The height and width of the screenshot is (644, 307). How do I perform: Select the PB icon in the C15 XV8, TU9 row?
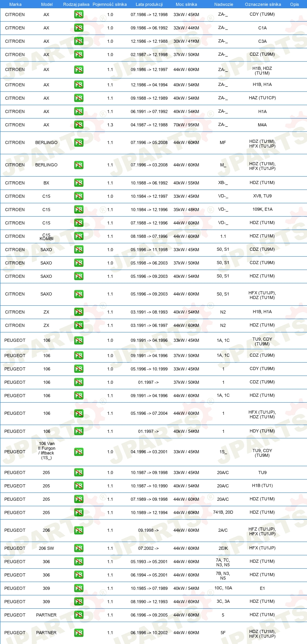79,196
